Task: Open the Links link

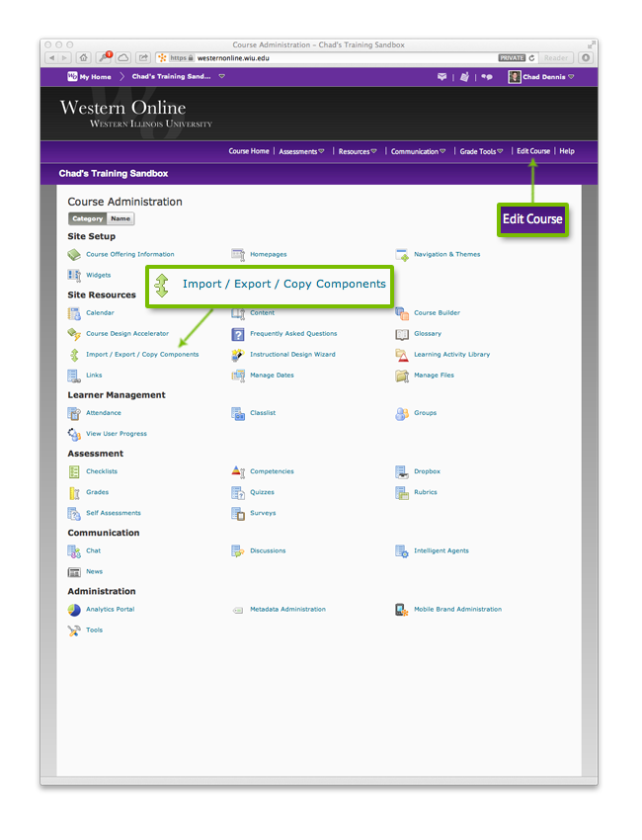Action: pyautogui.click(x=94, y=376)
